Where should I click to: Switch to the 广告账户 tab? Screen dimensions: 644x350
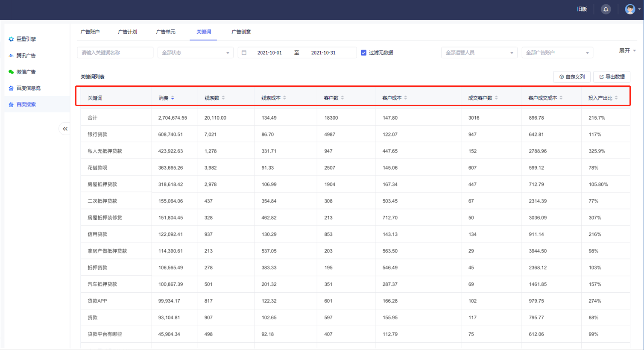click(90, 32)
